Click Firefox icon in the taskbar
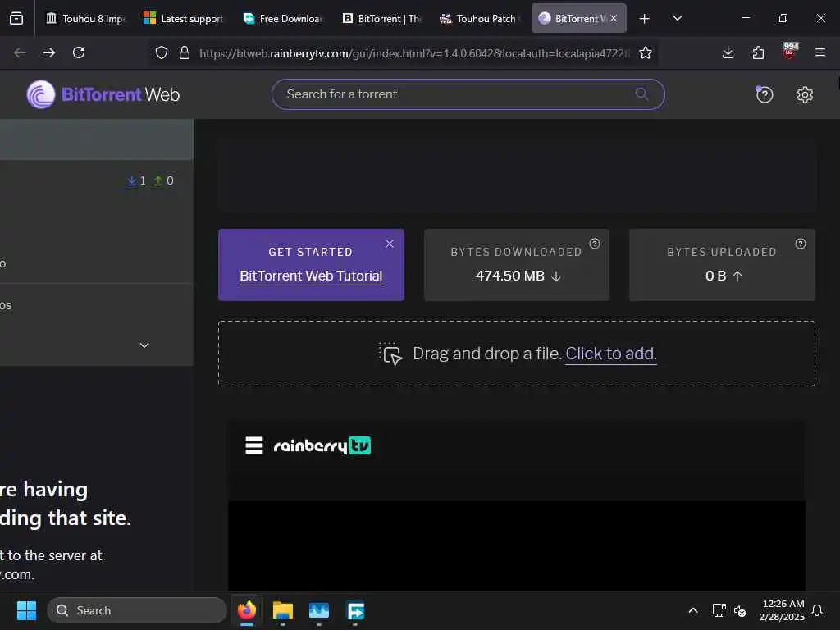This screenshot has height=630, width=840. (246, 610)
